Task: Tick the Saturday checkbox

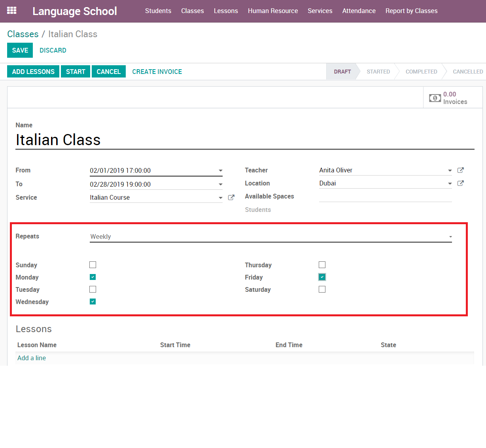Action: pyautogui.click(x=322, y=289)
